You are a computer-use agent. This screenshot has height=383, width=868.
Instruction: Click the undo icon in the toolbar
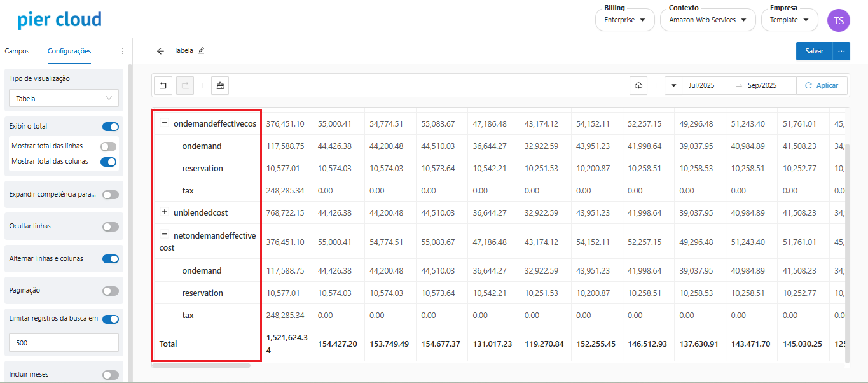[x=163, y=86]
